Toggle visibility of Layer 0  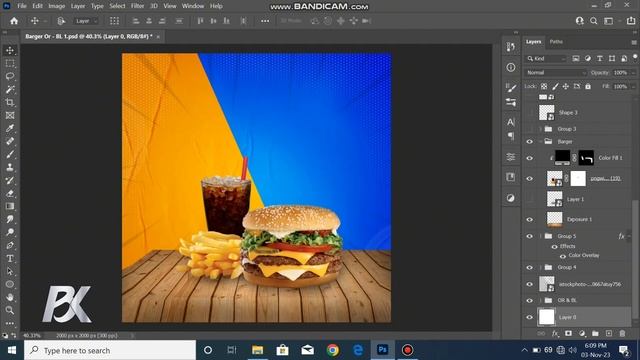point(529,317)
